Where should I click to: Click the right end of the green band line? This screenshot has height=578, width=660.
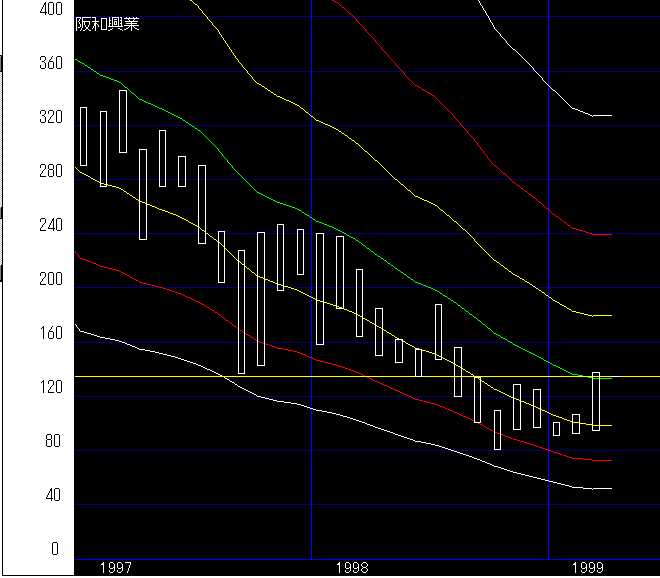point(609,378)
